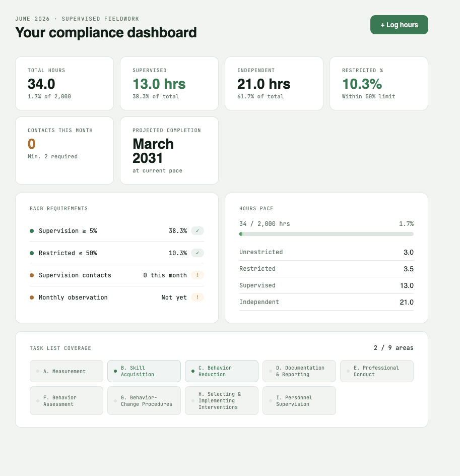Toggle the H. Selecting & Implementing Interventions chip
This screenshot has width=460, height=476.
click(222, 401)
